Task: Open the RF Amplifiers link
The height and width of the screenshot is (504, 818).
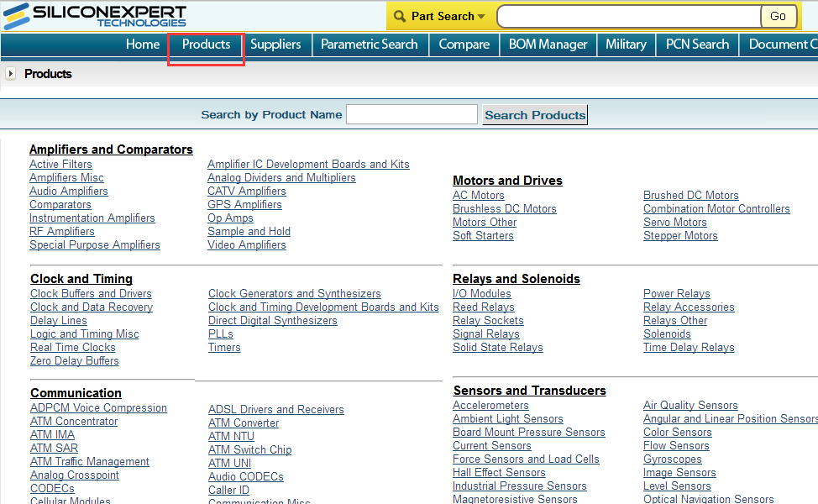Action: pos(61,231)
